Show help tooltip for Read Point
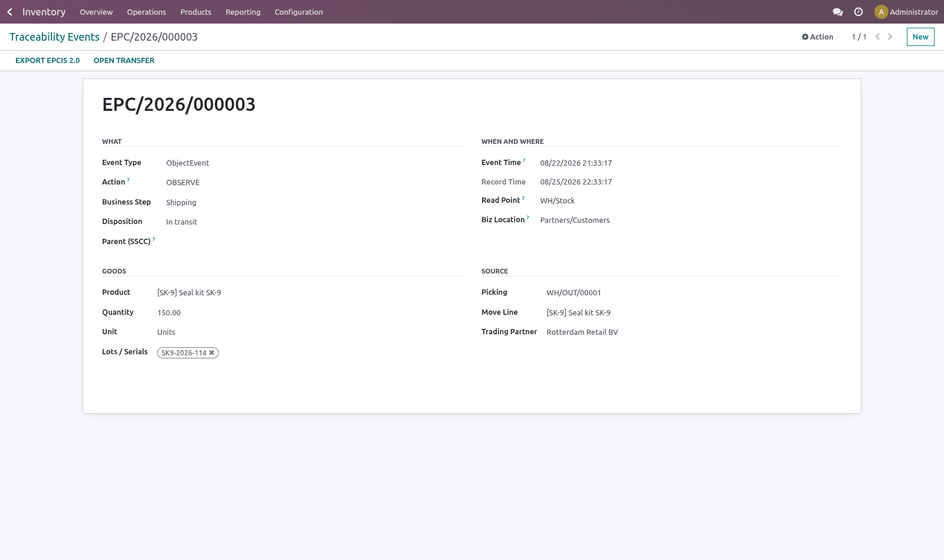944x560 pixels. click(523, 198)
